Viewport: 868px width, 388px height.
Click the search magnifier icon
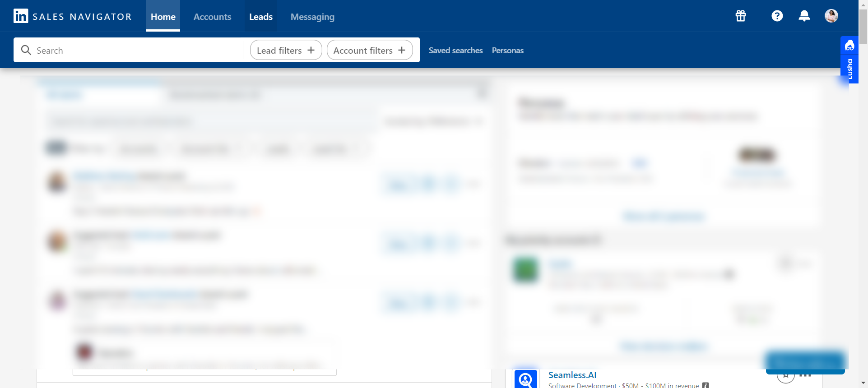26,50
